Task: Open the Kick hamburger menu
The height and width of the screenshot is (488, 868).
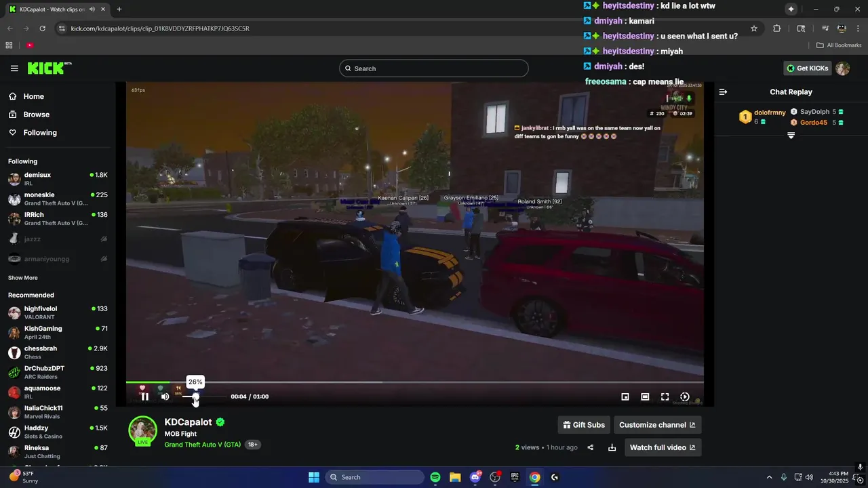Action: 14,68
